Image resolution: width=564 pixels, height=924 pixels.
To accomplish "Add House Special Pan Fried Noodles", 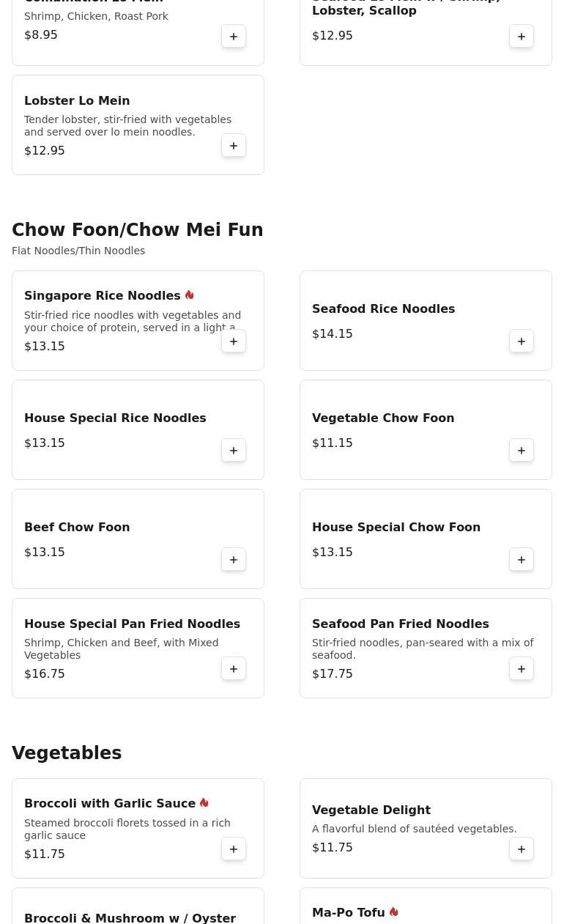I will pos(234,669).
